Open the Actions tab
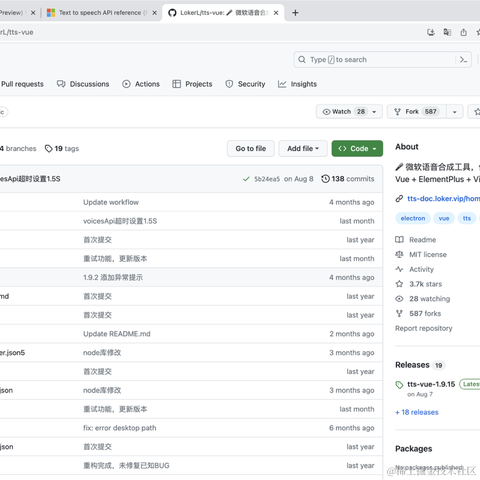Screen dimensions: 480x480 tap(141, 84)
